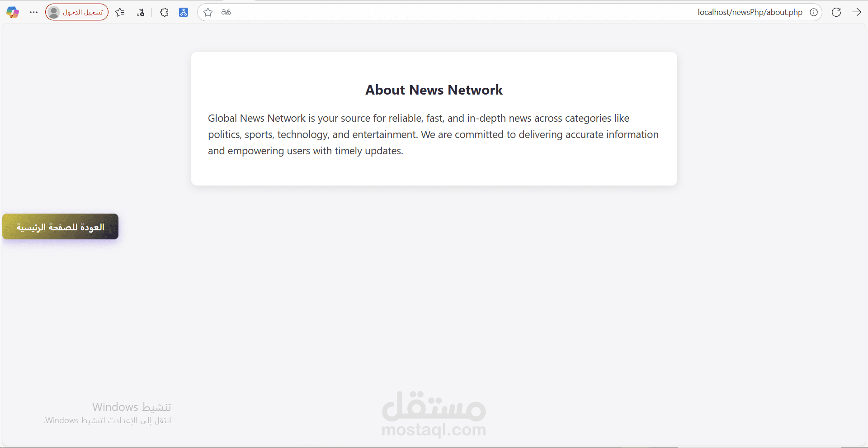This screenshot has height=448, width=868.
Task: Click the profile sign-in button تسجيل الدخول
Action: click(x=77, y=12)
